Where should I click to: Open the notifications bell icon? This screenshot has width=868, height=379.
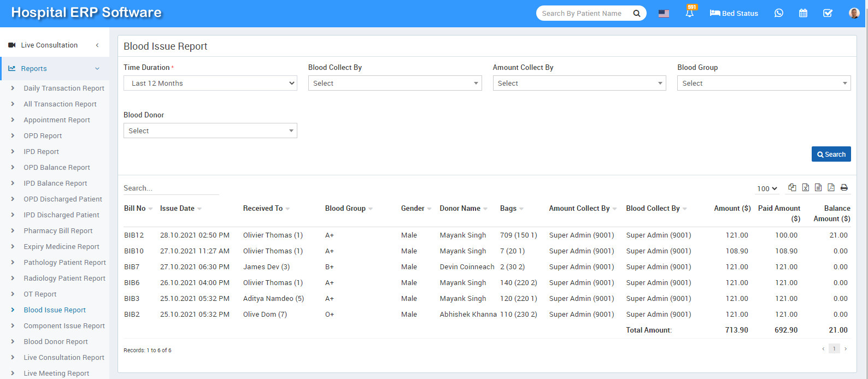coord(689,13)
